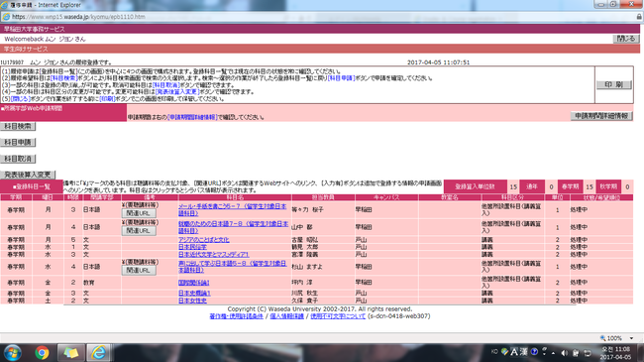Click the 科目名 column header
Viewport: 644px width, 362px height.
(x=235, y=197)
